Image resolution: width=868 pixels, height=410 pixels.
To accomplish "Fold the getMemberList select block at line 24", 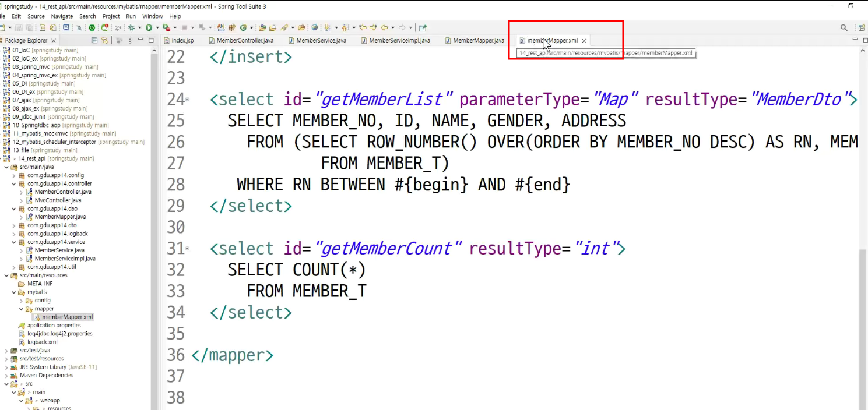I will click(x=187, y=100).
